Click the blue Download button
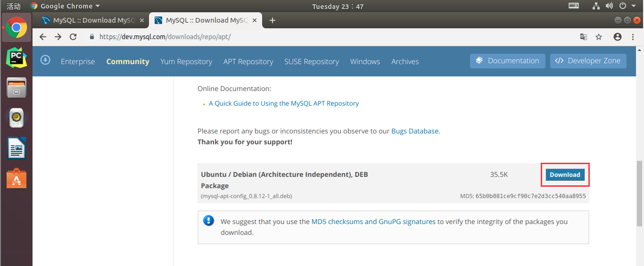This screenshot has height=266, width=644. (x=565, y=175)
